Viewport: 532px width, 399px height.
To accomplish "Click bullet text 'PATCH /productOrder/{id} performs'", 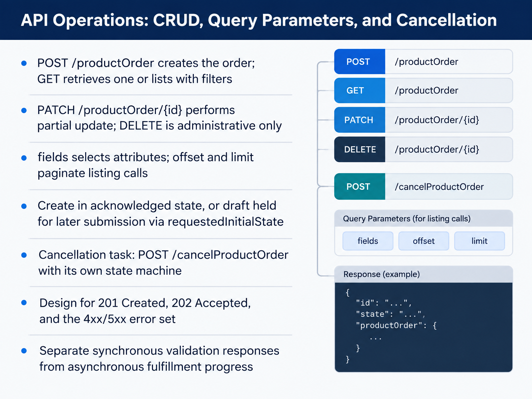I will tap(136, 110).
